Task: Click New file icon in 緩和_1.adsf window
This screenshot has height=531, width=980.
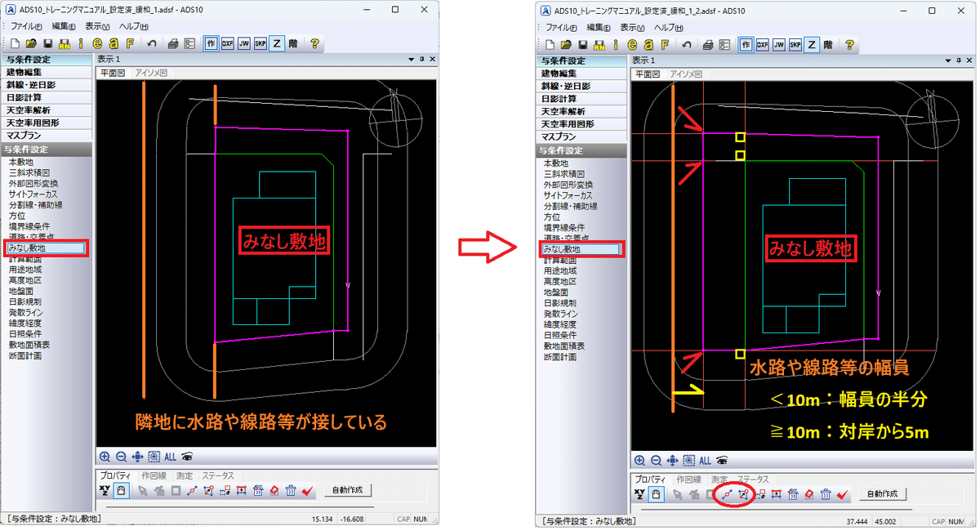Action: (x=16, y=43)
